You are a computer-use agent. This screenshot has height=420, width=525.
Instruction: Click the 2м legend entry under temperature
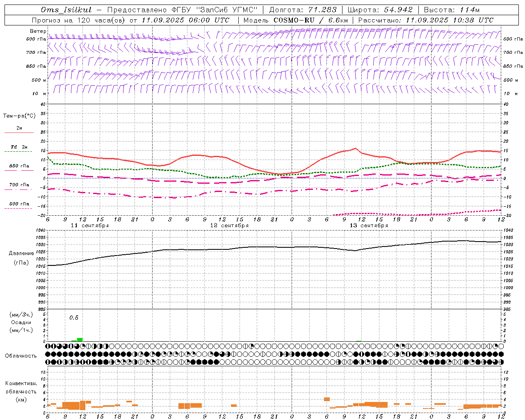(19, 128)
